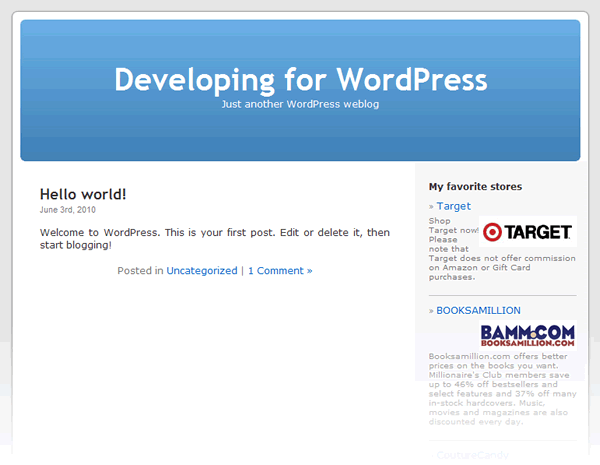
Task: Click the Target description starting with Shop Target now
Action: [x=502, y=249]
